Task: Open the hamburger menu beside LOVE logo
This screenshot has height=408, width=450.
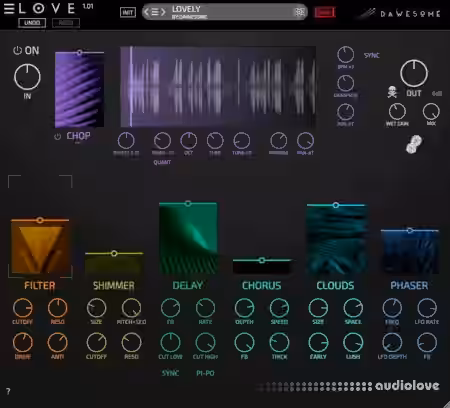Action: (x=9, y=9)
